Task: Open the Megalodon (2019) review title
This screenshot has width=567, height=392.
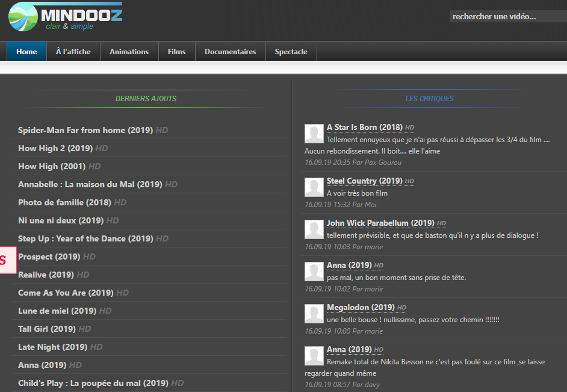Action: point(361,307)
